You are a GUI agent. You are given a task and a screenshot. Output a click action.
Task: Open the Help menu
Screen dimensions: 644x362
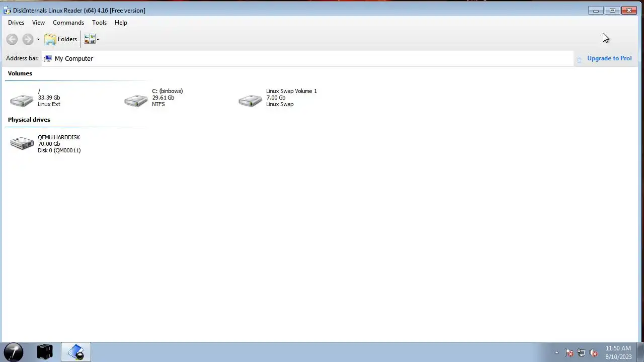tap(121, 23)
